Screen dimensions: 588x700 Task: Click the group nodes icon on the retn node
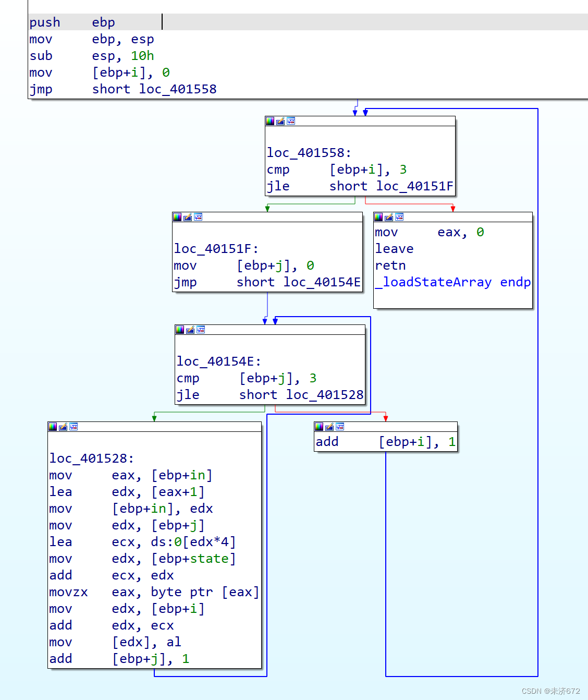point(399,217)
